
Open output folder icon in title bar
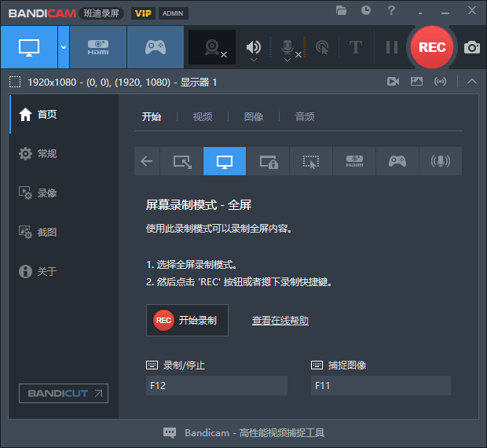[x=341, y=10]
